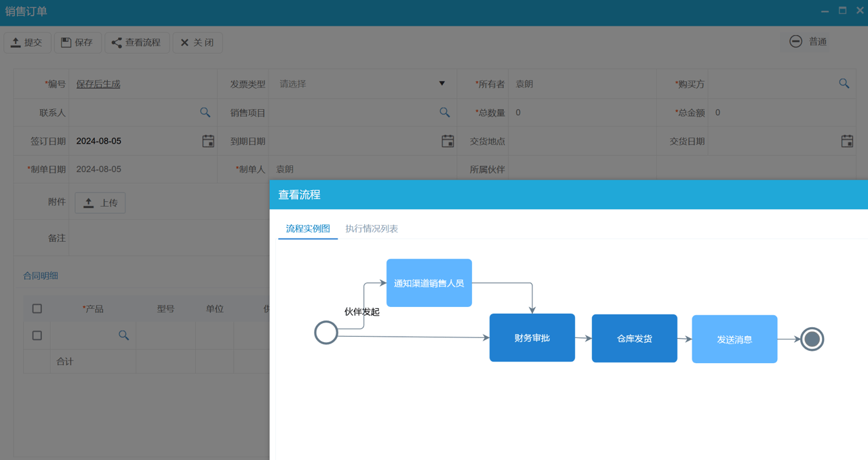
Task: Click the search icon in 购买方 field
Action: point(844,83)
